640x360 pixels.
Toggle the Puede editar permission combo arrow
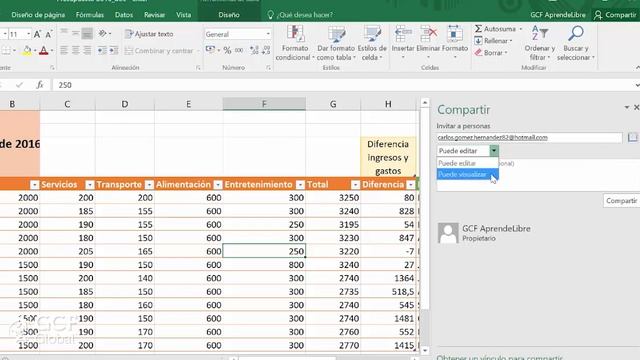click(494, 151)
